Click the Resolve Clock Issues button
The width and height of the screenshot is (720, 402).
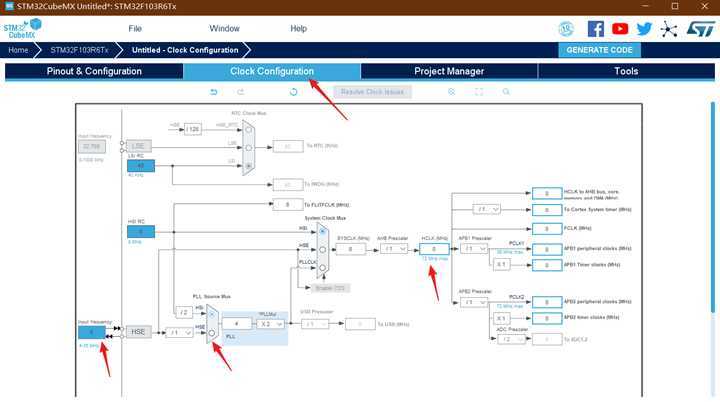pos(372,92)
